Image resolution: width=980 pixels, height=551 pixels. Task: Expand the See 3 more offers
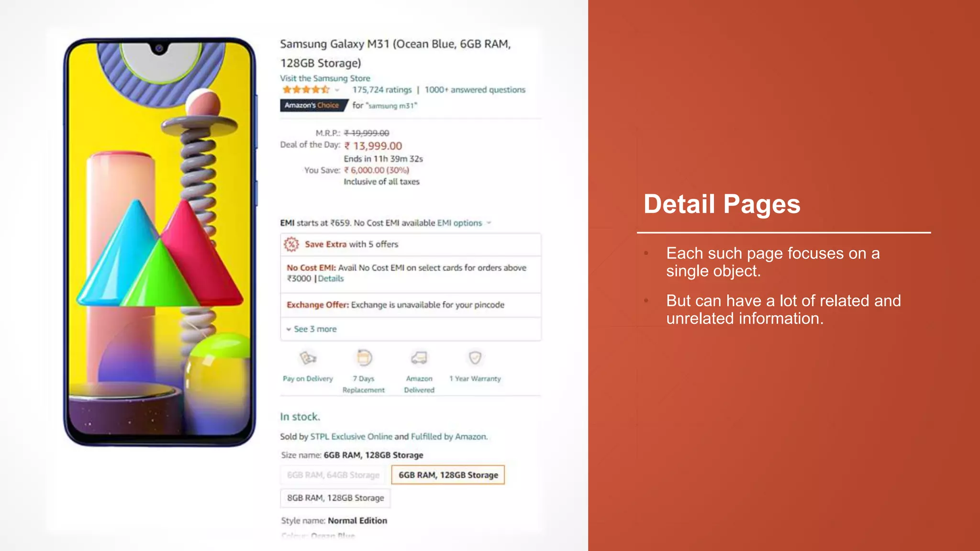coord(312,329)
